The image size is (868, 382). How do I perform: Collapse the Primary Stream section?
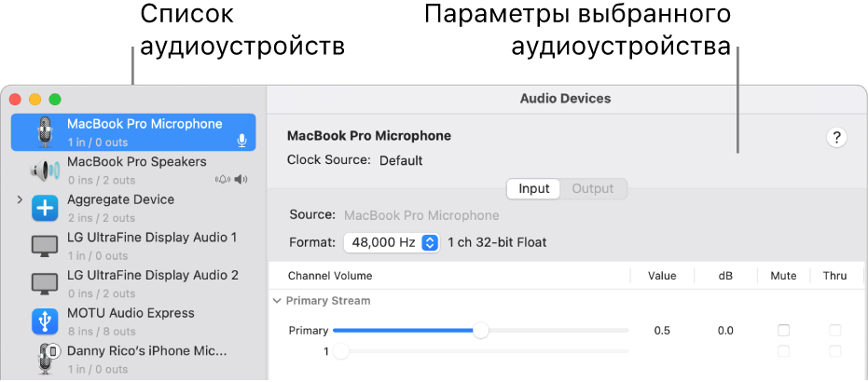[277, 301]
